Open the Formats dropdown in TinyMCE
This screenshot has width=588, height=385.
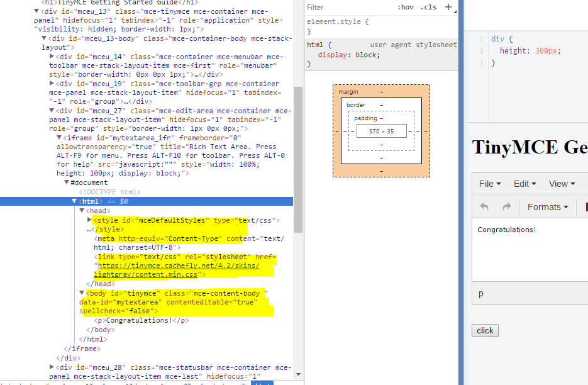pyautogui.click(x=546, y=206)
